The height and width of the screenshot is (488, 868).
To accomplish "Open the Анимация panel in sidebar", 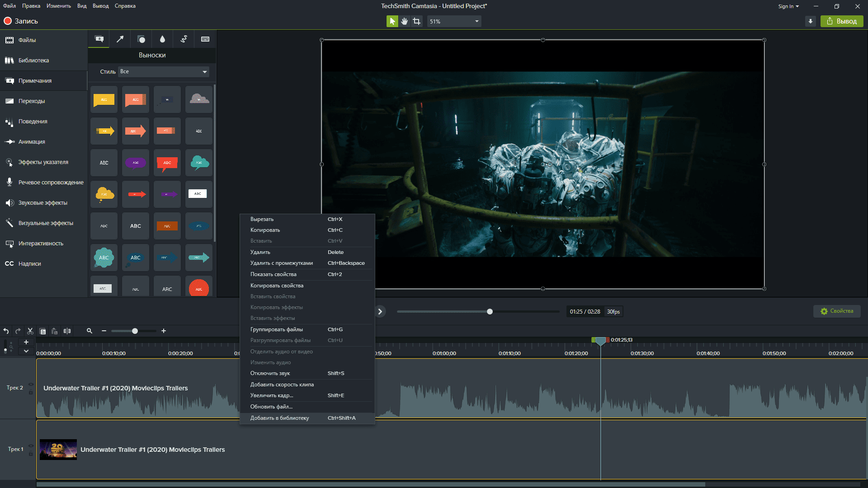I will 44,142.
